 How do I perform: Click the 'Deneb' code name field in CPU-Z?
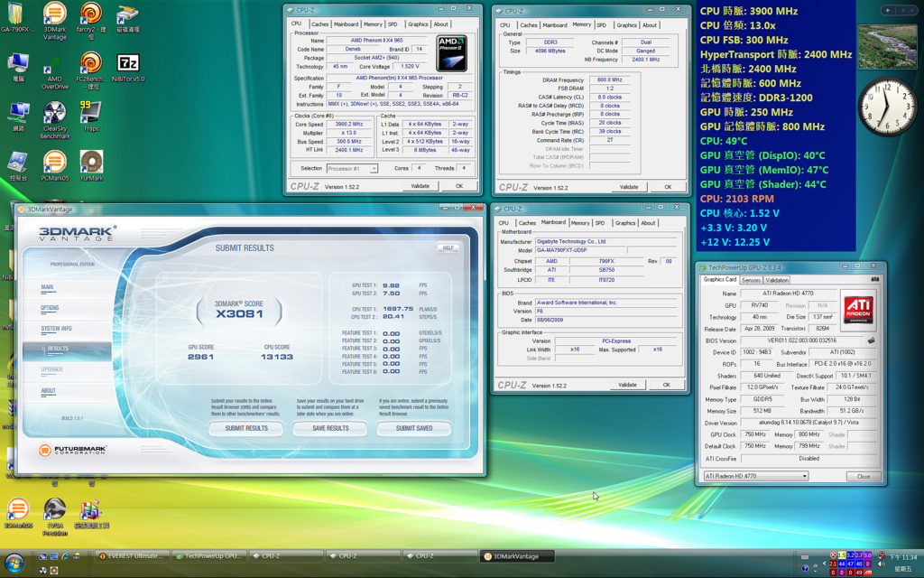[x=353, y=49]
